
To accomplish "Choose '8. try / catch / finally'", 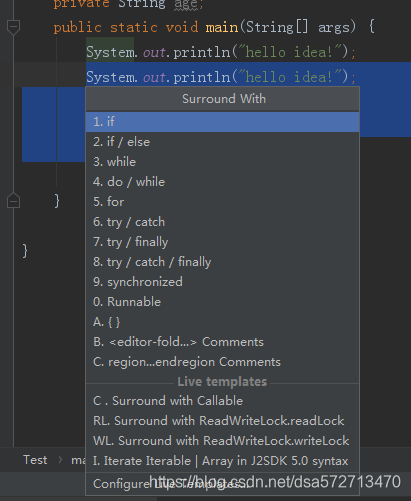I will click(222, 262).
